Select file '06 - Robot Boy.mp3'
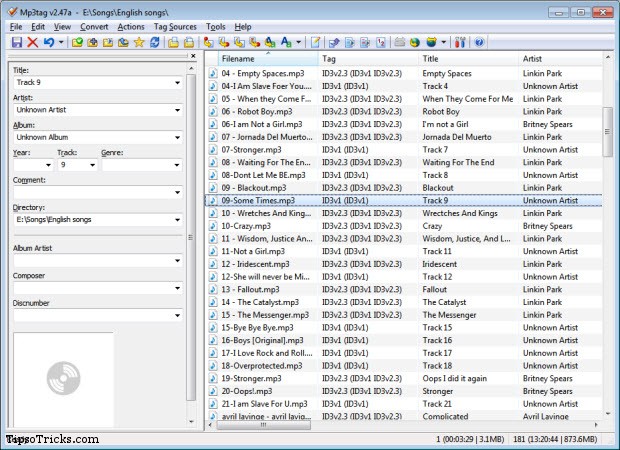The image size is (620, 450). [404, 112]
